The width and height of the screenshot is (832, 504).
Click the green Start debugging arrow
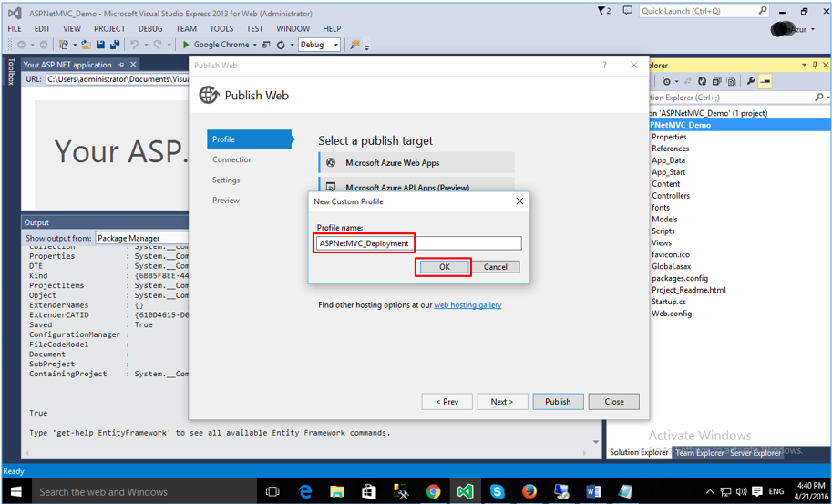point(186,45)
